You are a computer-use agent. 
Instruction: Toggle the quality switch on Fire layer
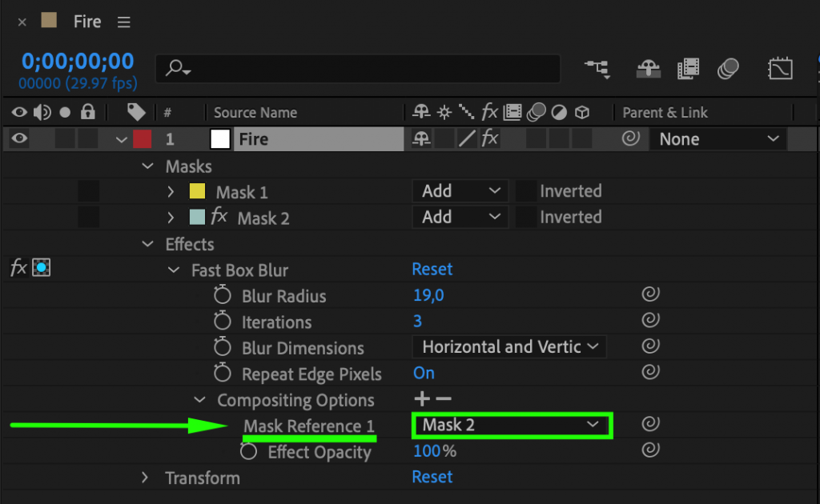[467, 138]
